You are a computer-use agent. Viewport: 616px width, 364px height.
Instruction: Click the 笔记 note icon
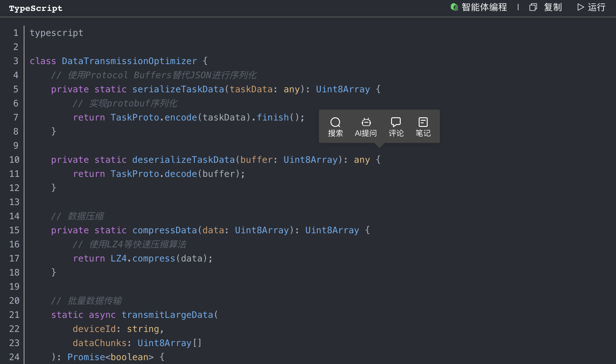click(x=423, y=122)
